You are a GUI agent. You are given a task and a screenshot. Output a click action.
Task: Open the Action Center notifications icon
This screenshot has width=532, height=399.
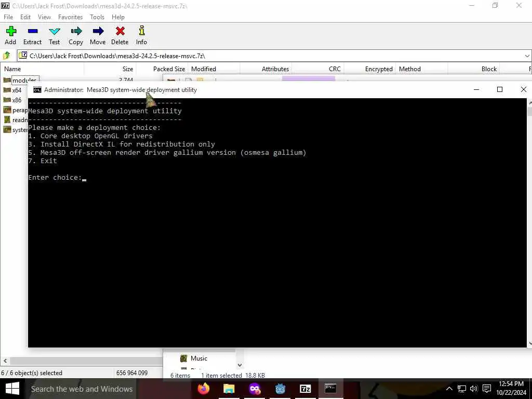click(x=487, y=389)
